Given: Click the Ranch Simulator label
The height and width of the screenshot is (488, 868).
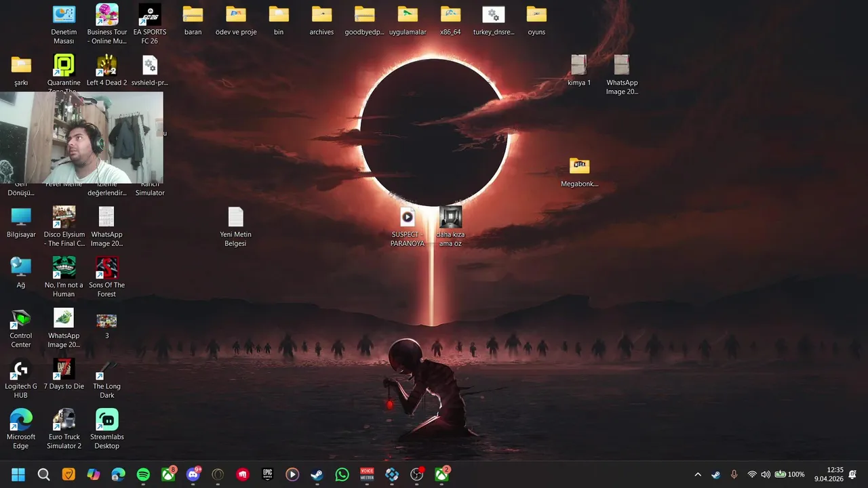Looking at the screenshot, I should click(150, 188).
